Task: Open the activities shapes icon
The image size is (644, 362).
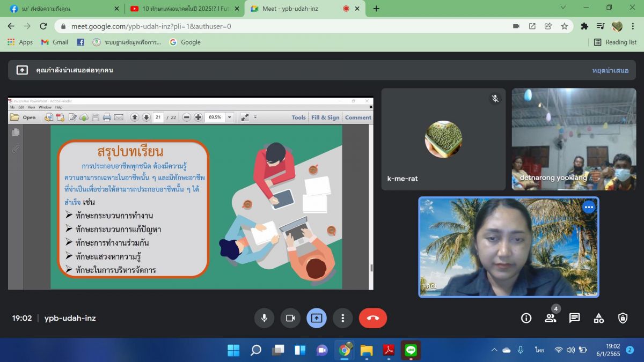Action: click(599, 318)
